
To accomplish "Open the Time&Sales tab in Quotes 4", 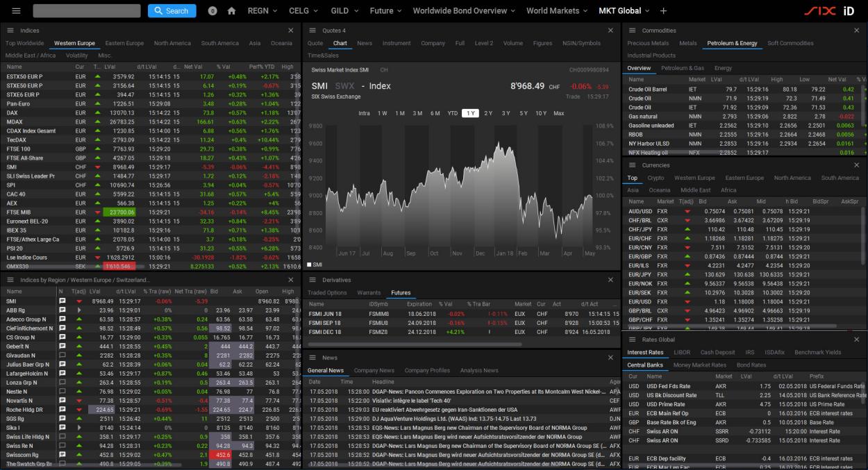I will pyautogui.click(x=324, y=56).
